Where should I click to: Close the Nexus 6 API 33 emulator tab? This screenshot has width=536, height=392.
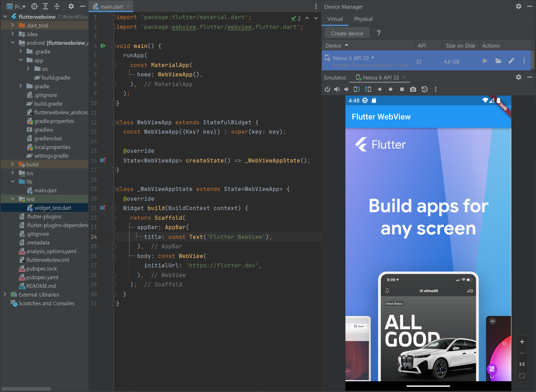coord(404,77)
